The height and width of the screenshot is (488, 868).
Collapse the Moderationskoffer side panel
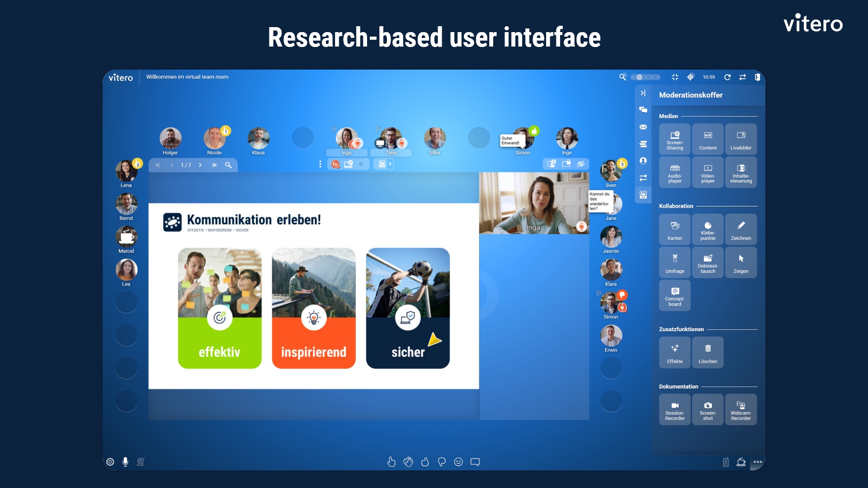click(x=643, y=92)
